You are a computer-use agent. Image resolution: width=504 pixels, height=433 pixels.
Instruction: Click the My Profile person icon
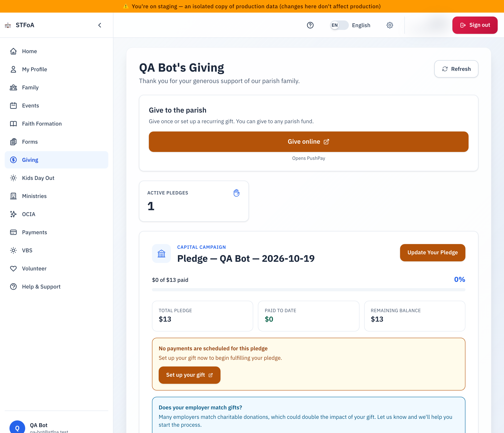coord(13,69)
